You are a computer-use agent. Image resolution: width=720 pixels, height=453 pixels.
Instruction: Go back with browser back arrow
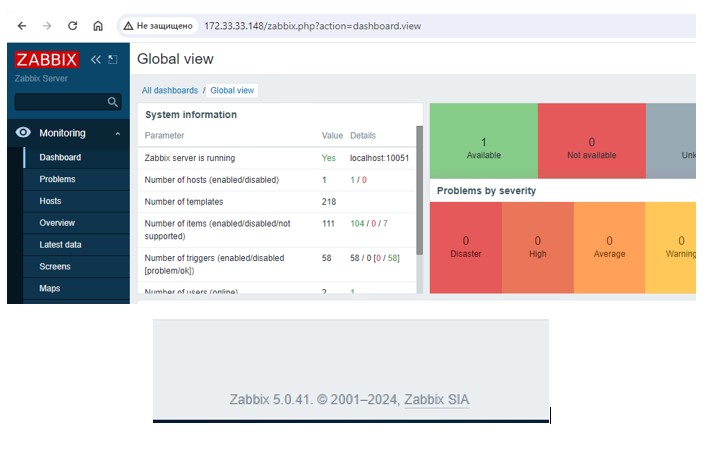click(21, 25)
